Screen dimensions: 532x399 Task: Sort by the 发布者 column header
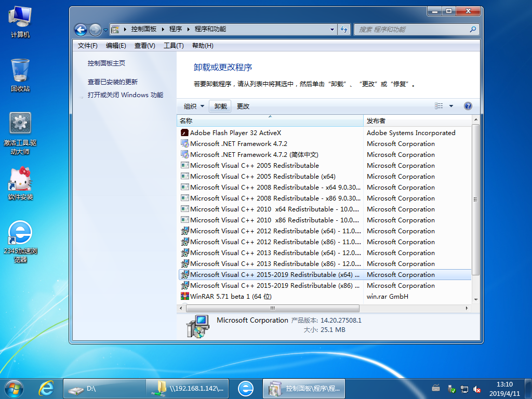pos(417,121)
